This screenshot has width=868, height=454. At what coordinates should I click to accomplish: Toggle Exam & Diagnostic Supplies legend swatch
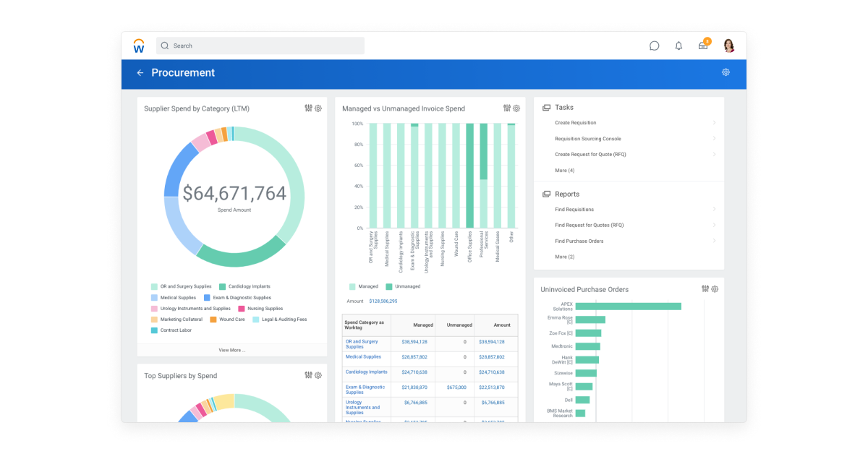click(207, 297)
